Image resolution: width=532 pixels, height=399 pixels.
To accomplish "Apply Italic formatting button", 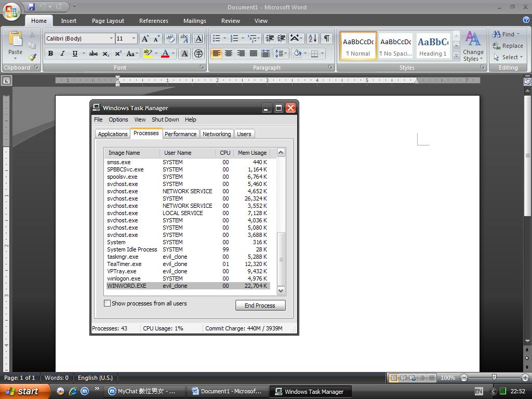I will (x=62, y=54).
